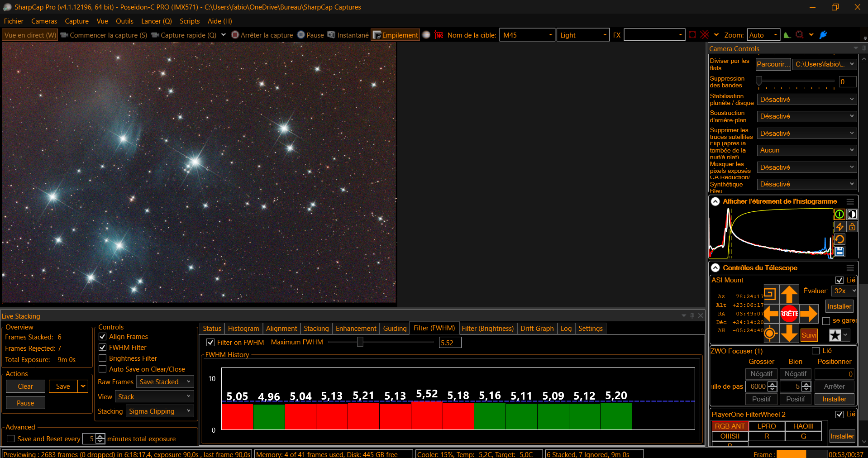The image size is (868, 458).
Task: Click the stacked M45 image preview
Action: (x=199, y=173)
